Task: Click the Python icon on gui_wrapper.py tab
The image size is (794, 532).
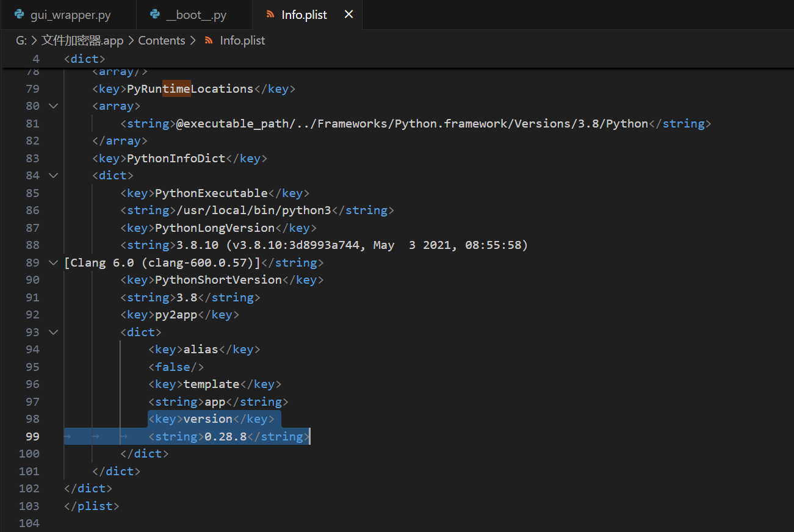Action: tap(20, 15)
